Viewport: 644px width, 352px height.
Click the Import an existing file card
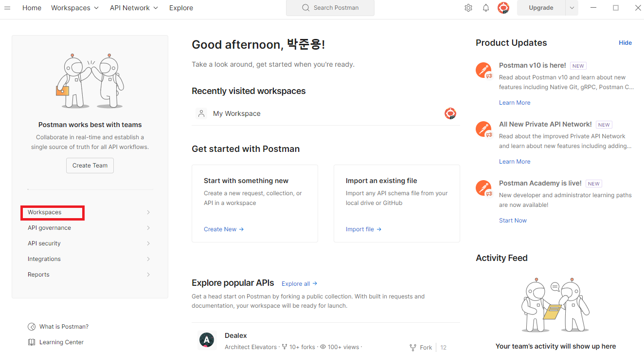(x=397, y=204)
